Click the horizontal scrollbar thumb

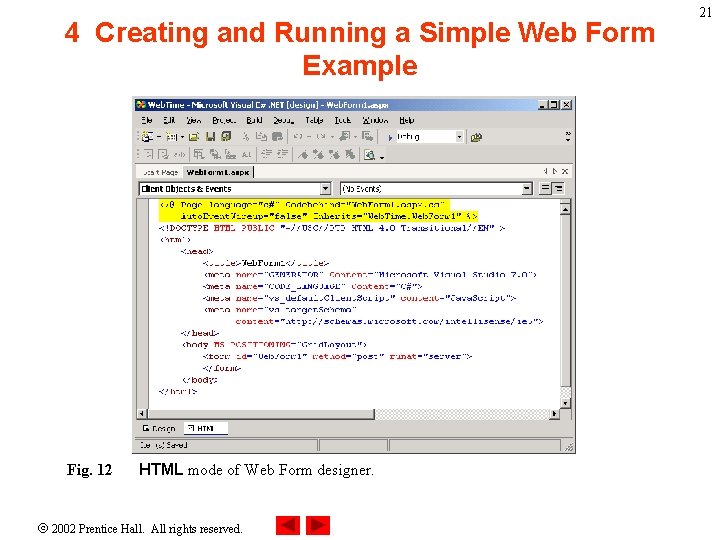click(261, 414)
